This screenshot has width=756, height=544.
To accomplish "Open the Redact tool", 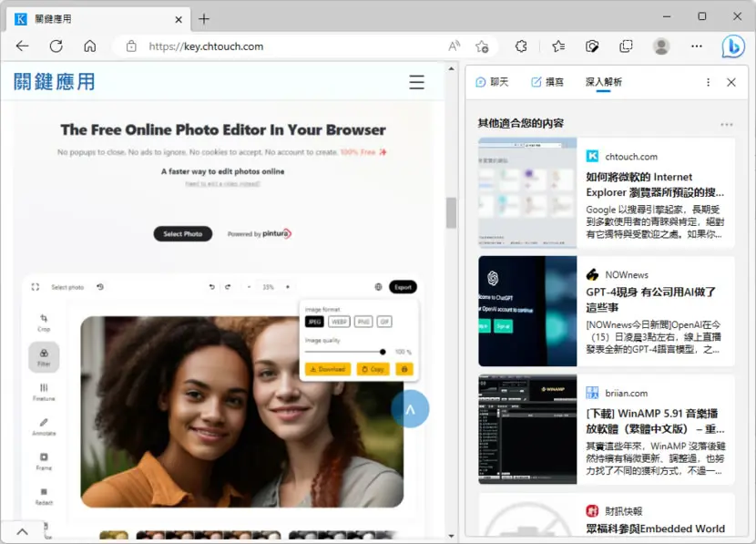I will click(x=44, y=496).
